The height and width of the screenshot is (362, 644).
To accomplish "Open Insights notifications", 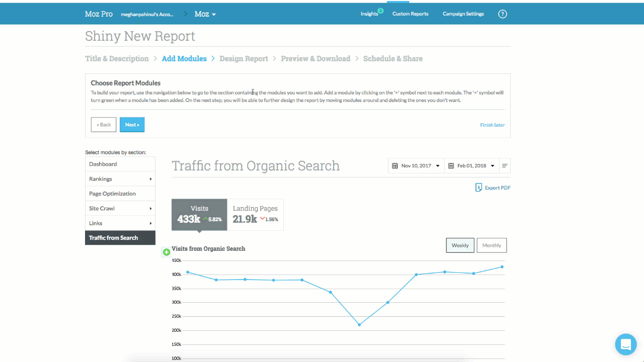I will pos(370,14).
